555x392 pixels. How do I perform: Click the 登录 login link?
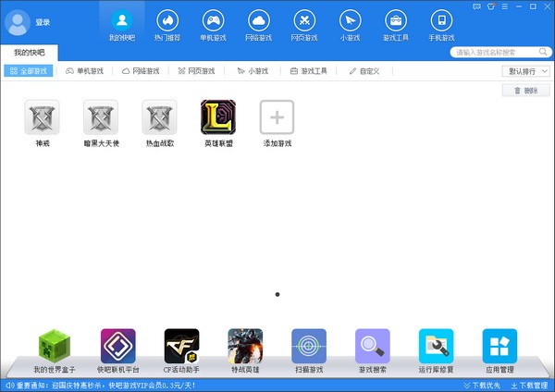[x=43, y=22]
